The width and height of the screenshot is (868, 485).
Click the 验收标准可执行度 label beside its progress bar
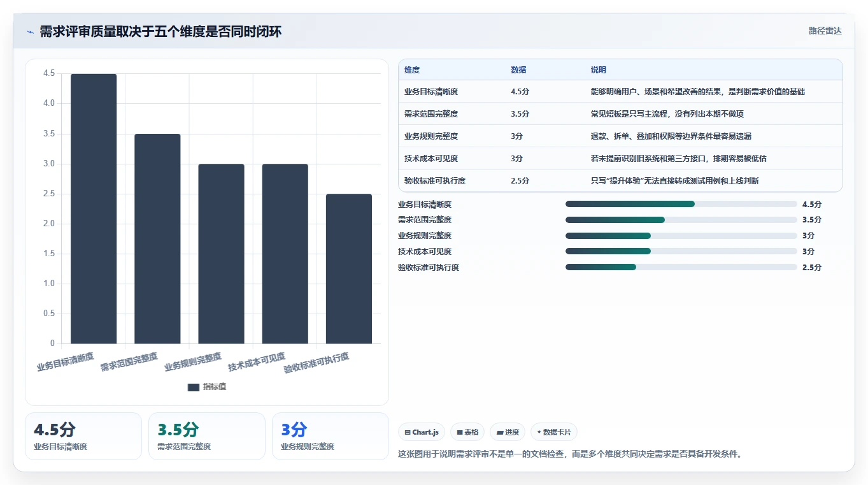pos(429,268)
